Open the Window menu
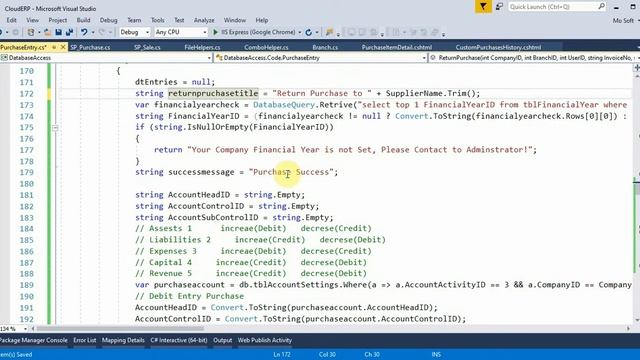640x360 pixels. point(235,20)
